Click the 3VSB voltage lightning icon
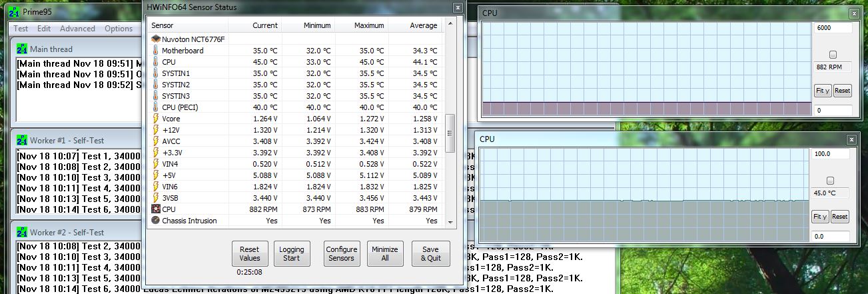The image size is (868, 294). click(x=156, y=198)
